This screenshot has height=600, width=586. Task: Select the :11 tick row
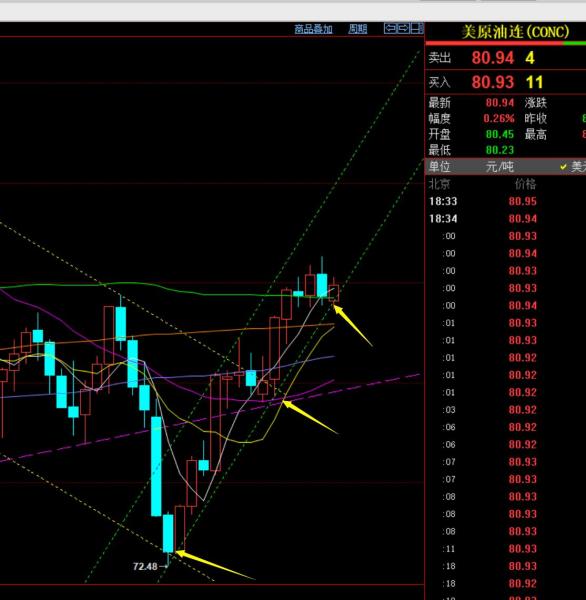pyautogui.click(x=505, y=549)
